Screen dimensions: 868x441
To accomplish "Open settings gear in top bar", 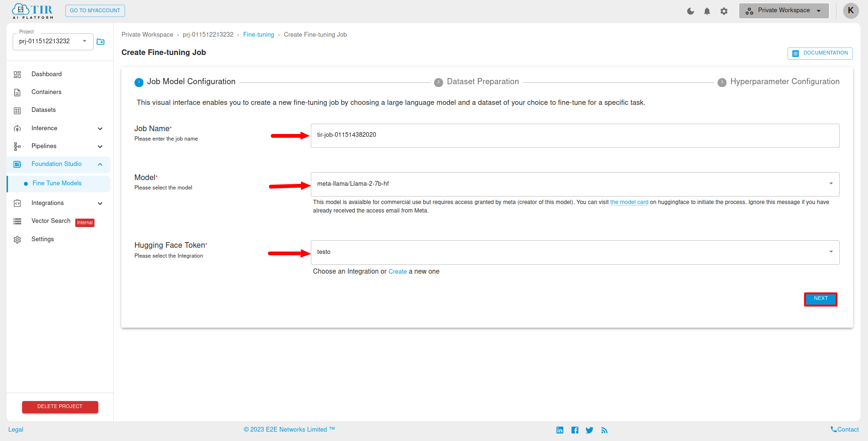I will click(x=724, y=11).
